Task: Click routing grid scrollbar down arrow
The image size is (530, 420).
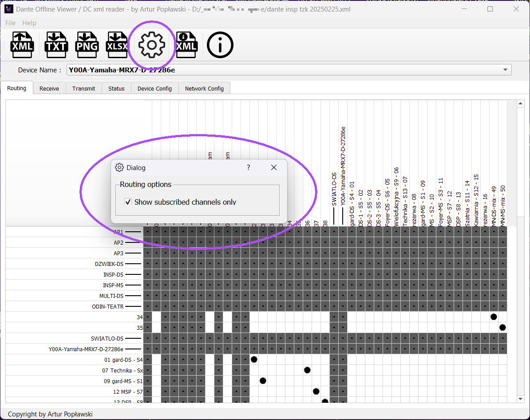Action: [x=521, y=399]
